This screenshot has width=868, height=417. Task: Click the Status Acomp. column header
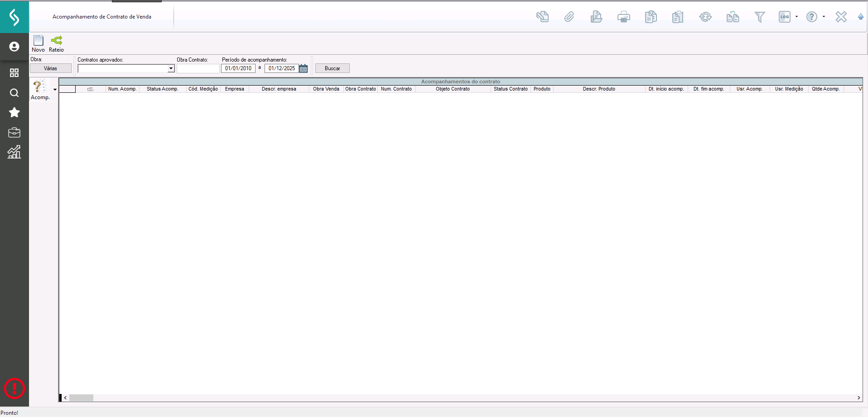tap(163, 89)
